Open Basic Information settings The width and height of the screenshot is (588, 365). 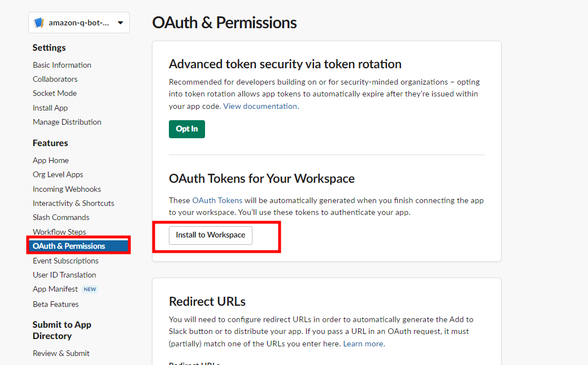62,65
